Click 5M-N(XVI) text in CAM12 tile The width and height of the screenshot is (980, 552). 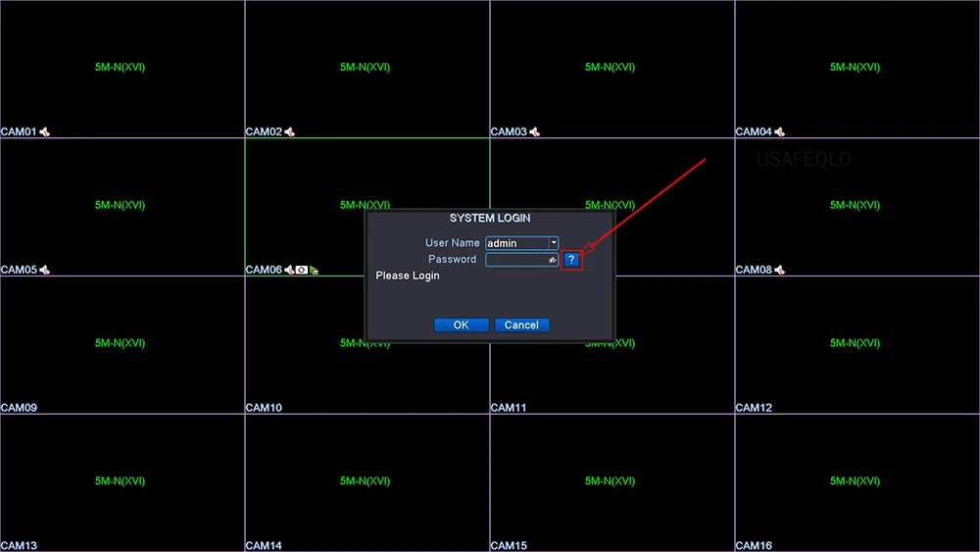click(855, 343)
